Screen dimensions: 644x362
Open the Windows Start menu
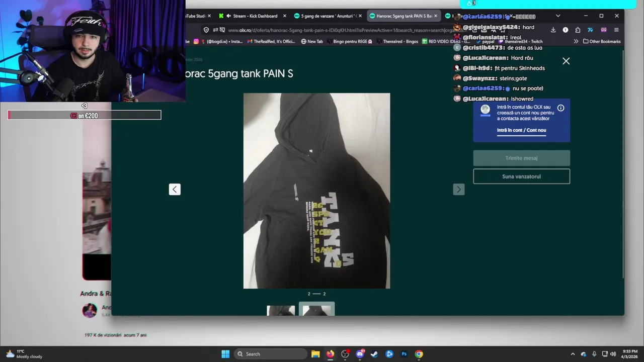(x=225, y=354)
